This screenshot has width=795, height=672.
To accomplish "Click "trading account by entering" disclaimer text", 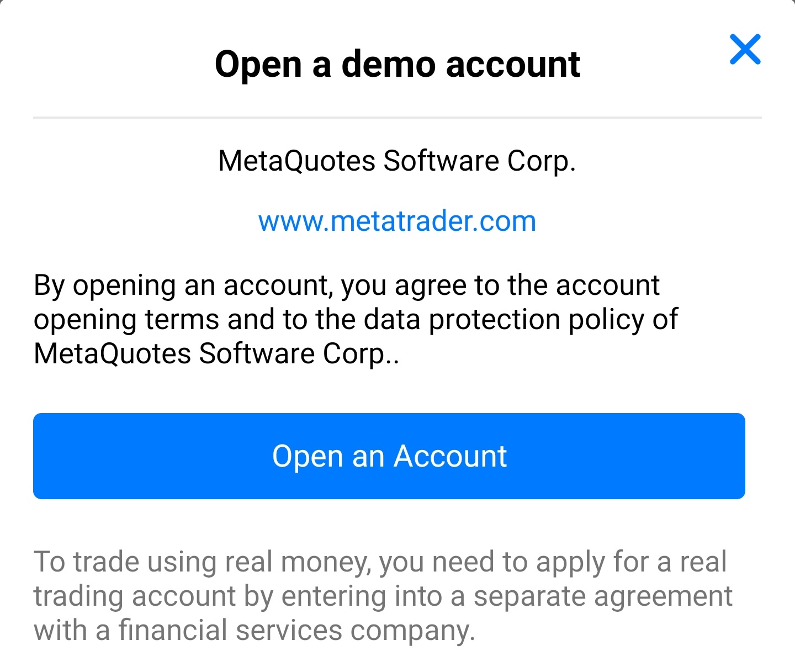I will pos(210,596).
